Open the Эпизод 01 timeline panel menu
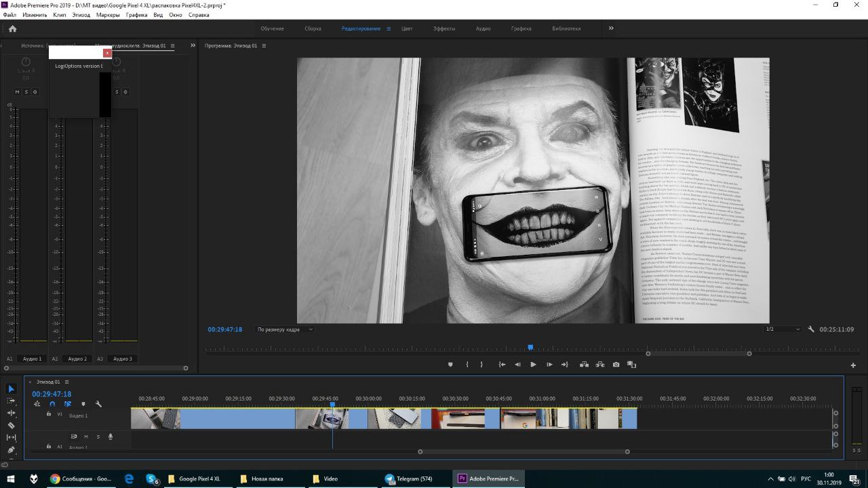Image resolution: width=868 pixels, height=488 pixels. click(66, 382)
